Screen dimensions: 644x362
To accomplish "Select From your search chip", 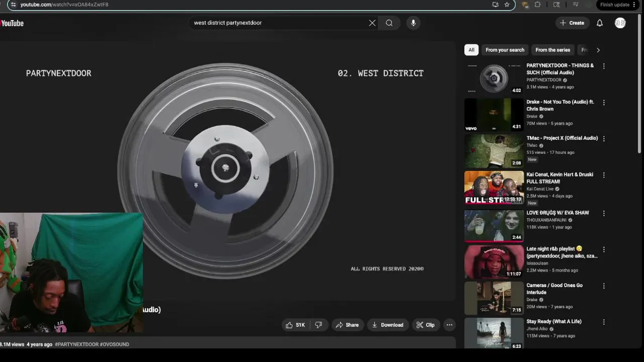I will (505, 50).
